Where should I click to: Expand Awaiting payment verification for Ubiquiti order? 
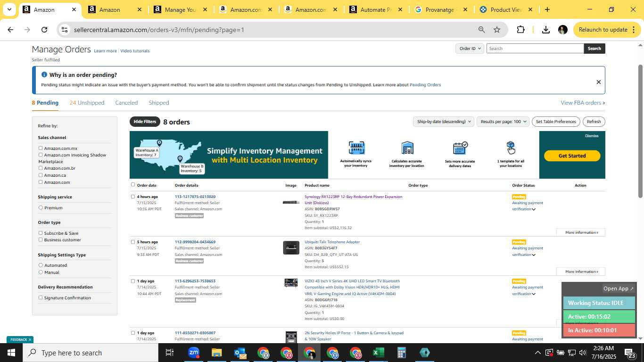(534, 255)
